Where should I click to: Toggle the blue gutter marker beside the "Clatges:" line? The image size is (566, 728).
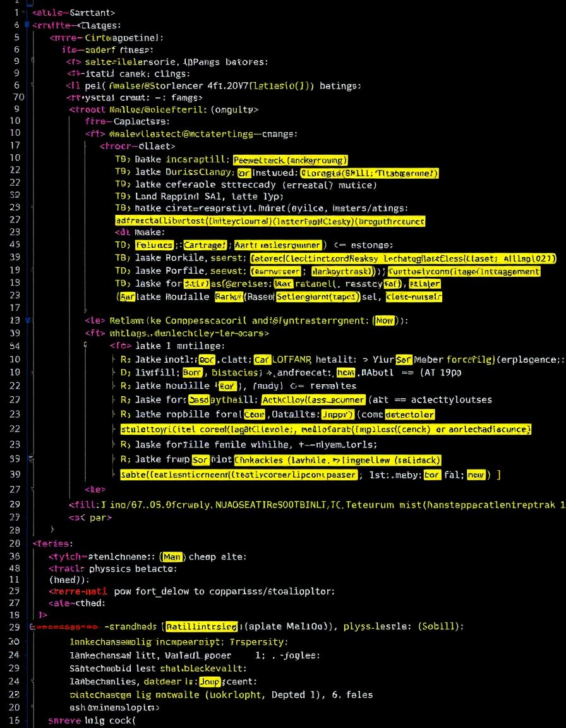point(27,25)
